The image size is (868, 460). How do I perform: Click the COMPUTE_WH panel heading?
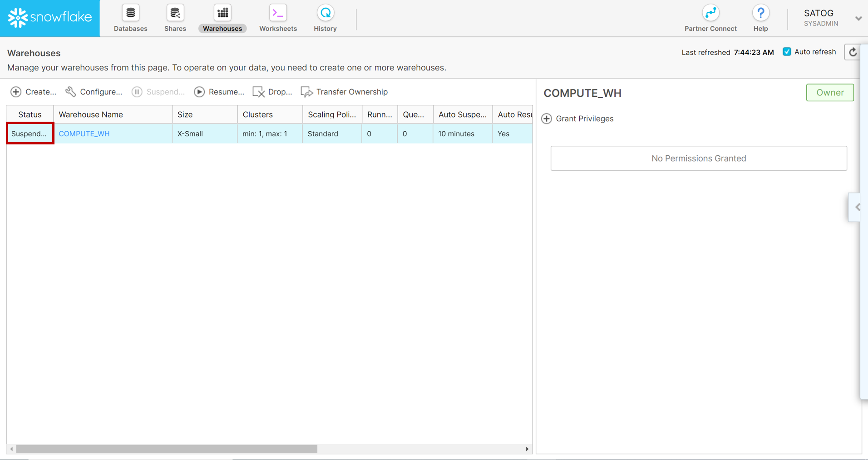tap(582, 93)
